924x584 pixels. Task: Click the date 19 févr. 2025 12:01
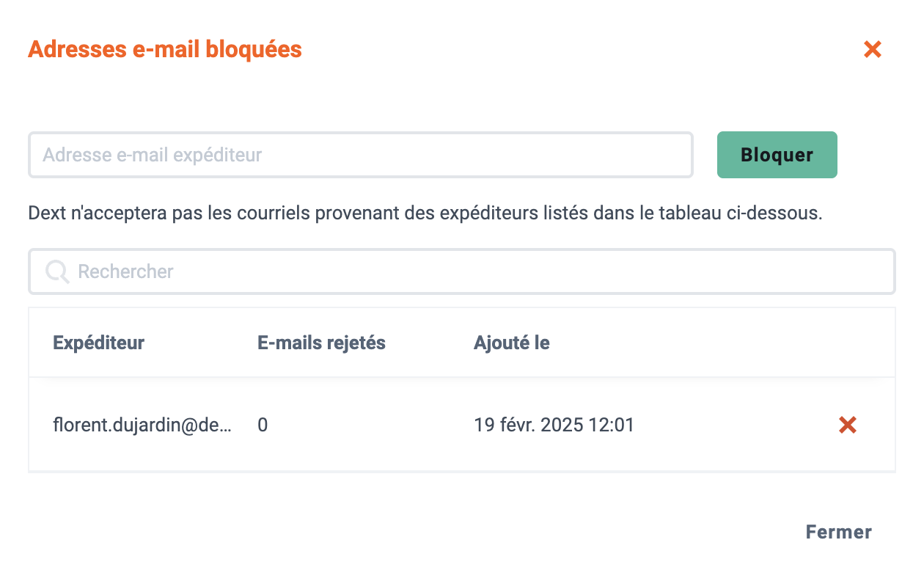554,425
